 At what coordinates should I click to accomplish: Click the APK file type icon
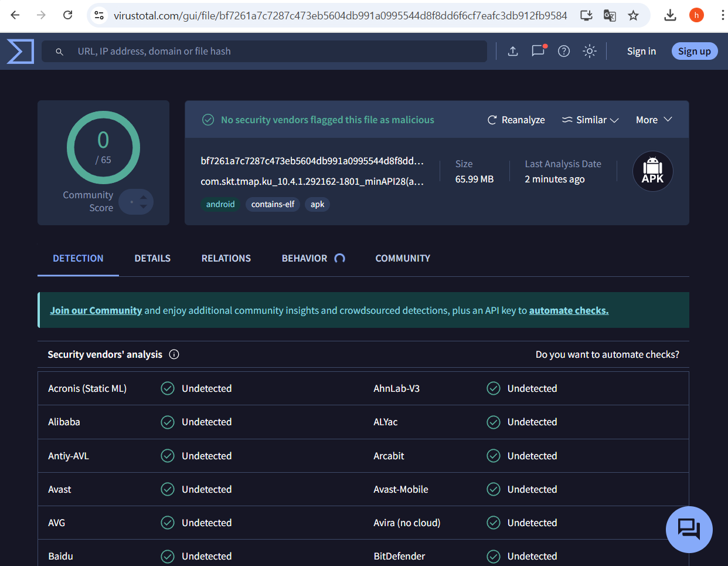(652, 171)
